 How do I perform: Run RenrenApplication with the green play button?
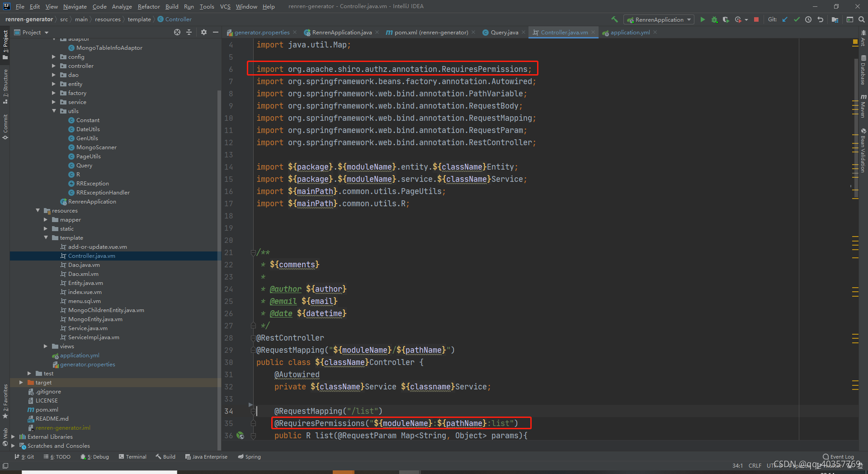[703, 19]
